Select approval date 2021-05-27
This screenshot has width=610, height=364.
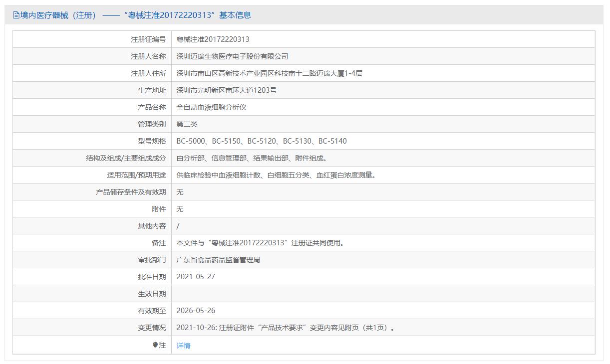[196, 277]
